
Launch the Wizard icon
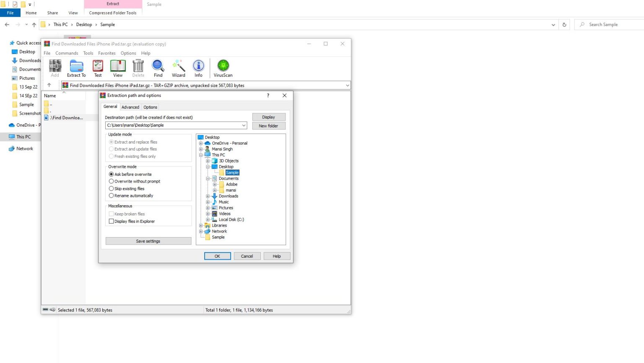coord(178,68)
